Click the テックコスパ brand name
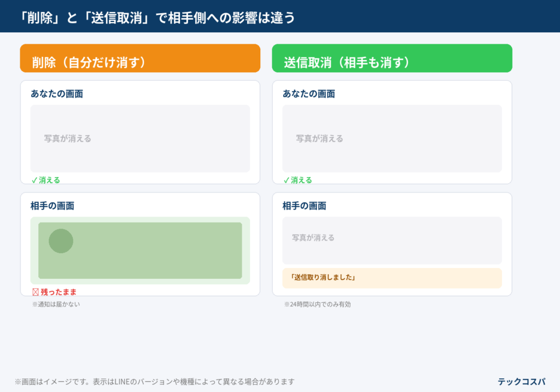 click(521, 382)
